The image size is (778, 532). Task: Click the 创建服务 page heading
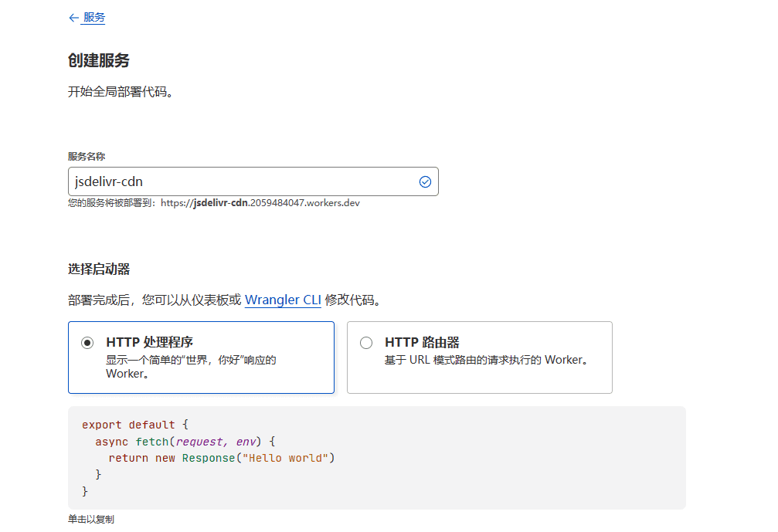(99, 61)
